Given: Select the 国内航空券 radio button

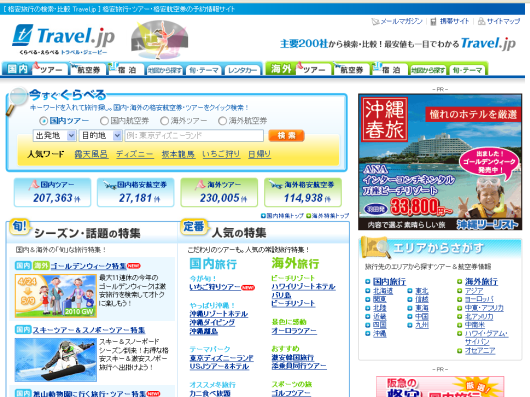Looking at the screenshot, I should pos(104,121).
